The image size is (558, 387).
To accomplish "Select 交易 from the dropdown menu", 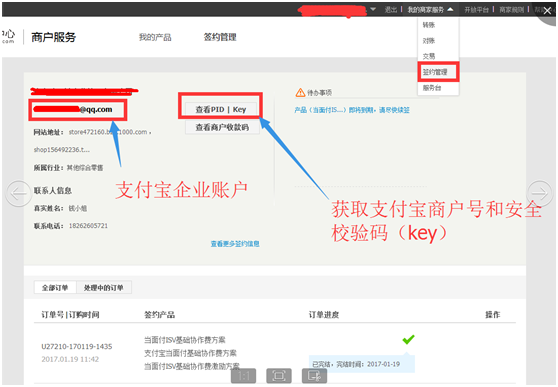I will pos(429,56).
